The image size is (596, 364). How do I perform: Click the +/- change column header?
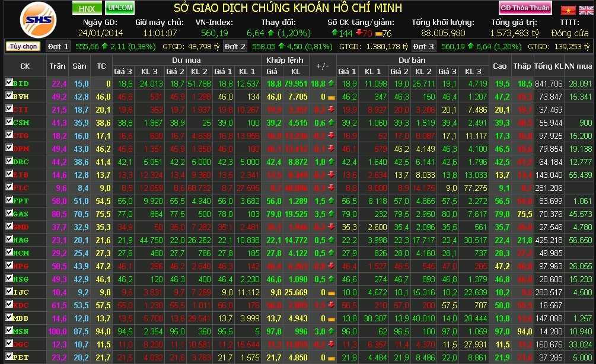323,66
